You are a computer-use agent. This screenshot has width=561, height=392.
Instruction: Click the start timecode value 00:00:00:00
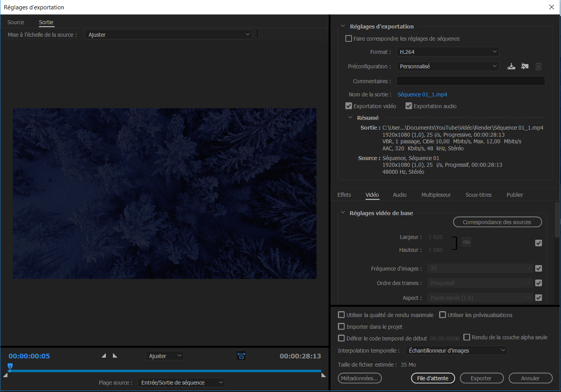tap(445, 339)
